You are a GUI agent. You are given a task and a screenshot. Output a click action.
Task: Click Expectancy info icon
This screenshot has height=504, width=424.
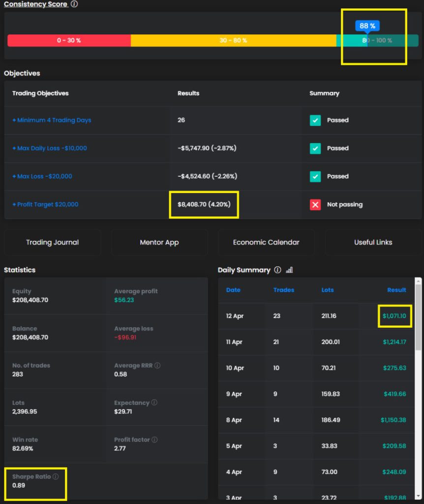154,403
